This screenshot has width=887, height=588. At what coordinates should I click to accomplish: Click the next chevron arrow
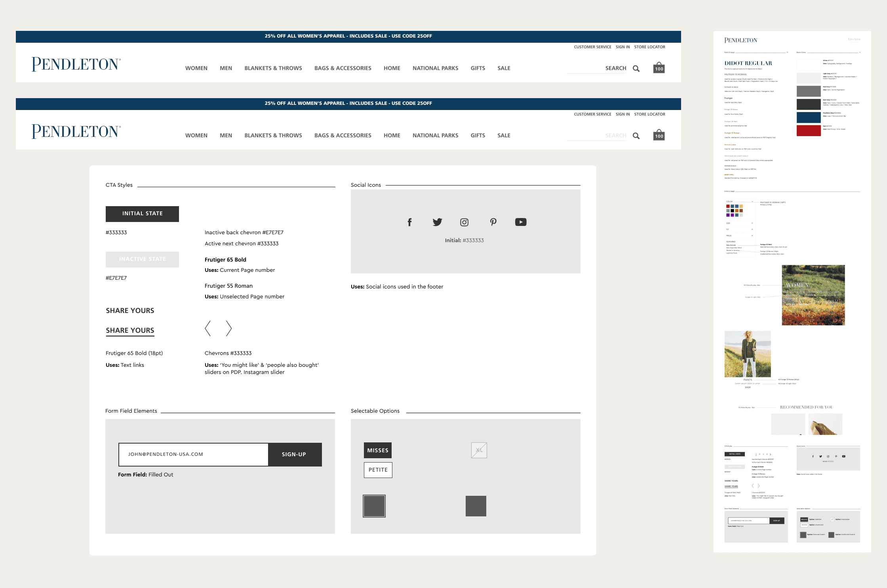[228, 328]
